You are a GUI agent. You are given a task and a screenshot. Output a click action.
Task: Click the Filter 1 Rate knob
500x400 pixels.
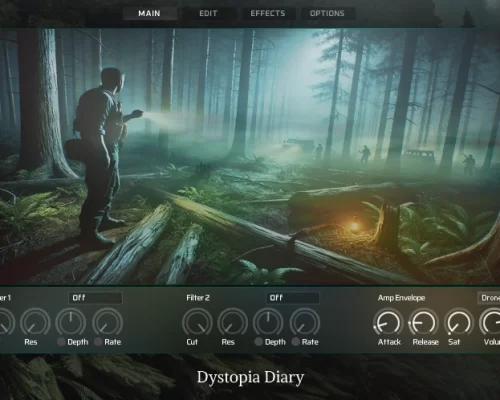click(107, 322)
